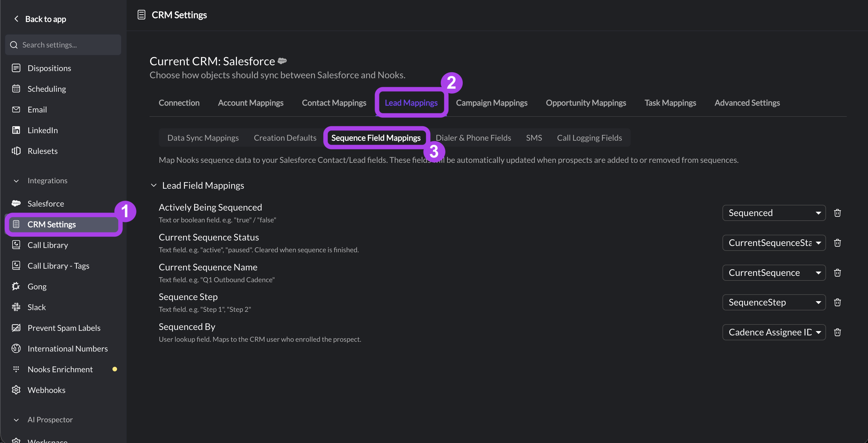The width and height of the screenshot is (868, 443).
Task: Click the Nooks Enrichment dots icon
Action: tap(16, 369)
